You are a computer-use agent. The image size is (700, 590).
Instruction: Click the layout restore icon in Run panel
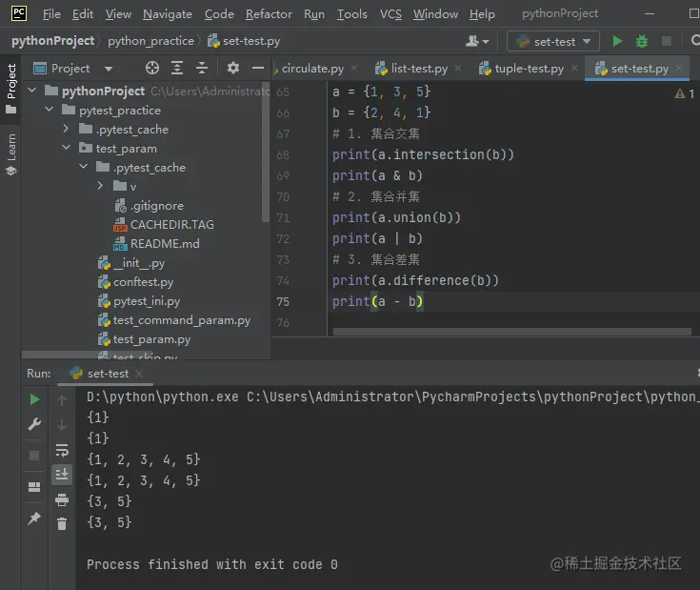click(34, 487)
